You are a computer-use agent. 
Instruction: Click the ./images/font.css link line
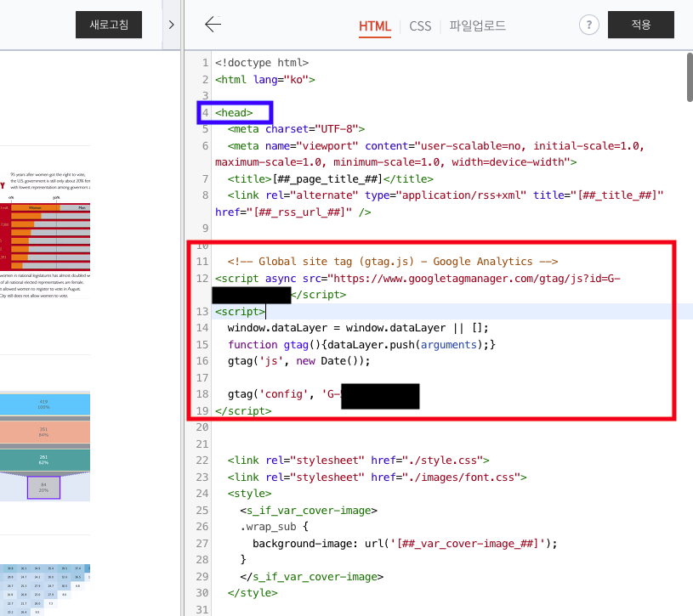point(377,478)
